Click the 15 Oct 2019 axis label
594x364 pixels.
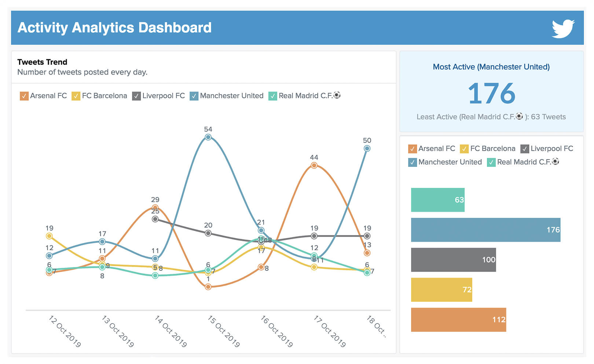224,331
